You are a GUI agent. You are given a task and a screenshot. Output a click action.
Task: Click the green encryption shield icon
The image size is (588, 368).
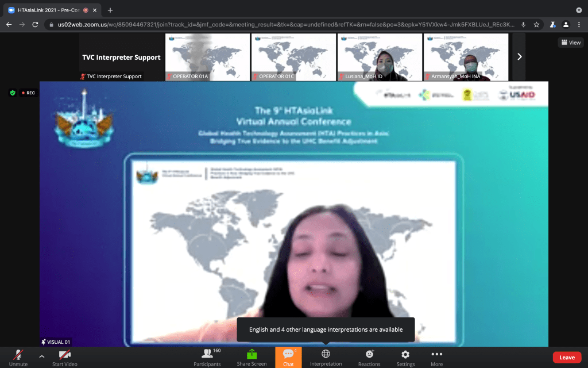click(12, 93)
